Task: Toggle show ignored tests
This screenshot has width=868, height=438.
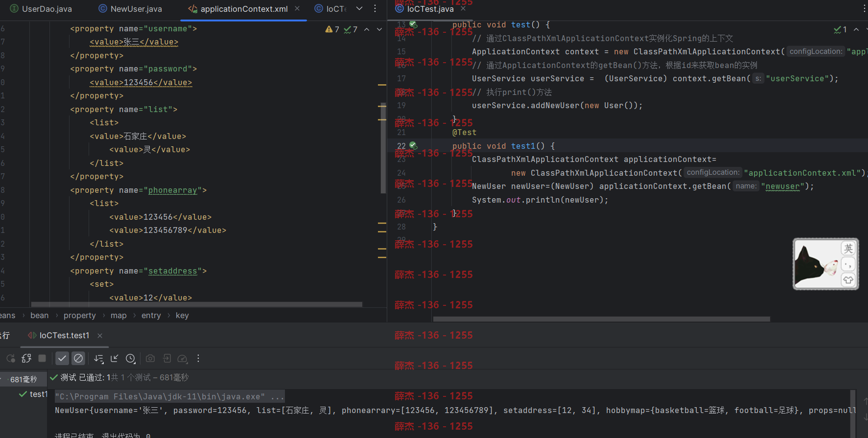Action: 78,359
